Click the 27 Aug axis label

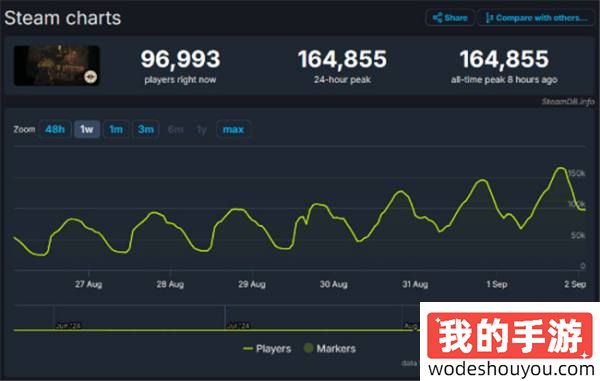[x=88, y=284]
